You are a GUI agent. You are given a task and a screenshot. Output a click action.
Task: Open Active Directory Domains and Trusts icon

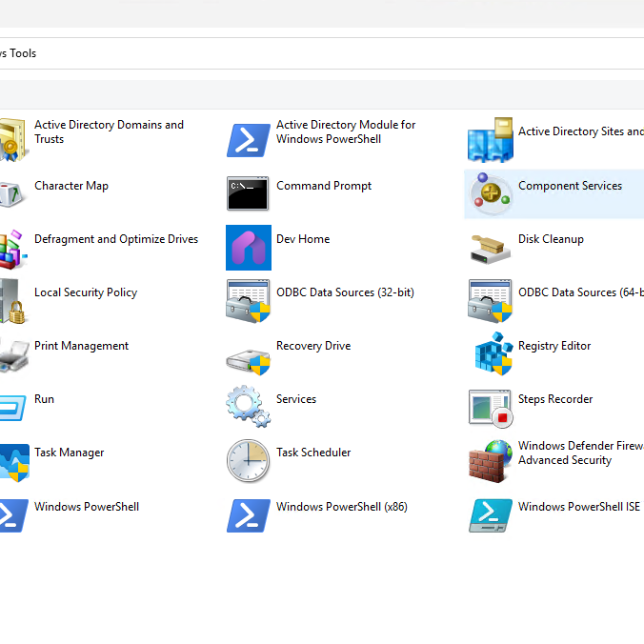point(14,140)
